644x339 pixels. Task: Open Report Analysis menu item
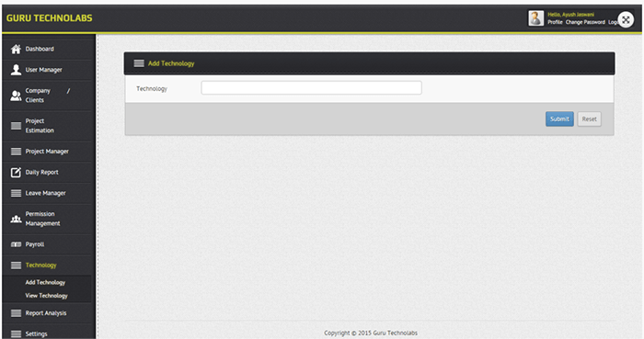[x=46, y=313]
